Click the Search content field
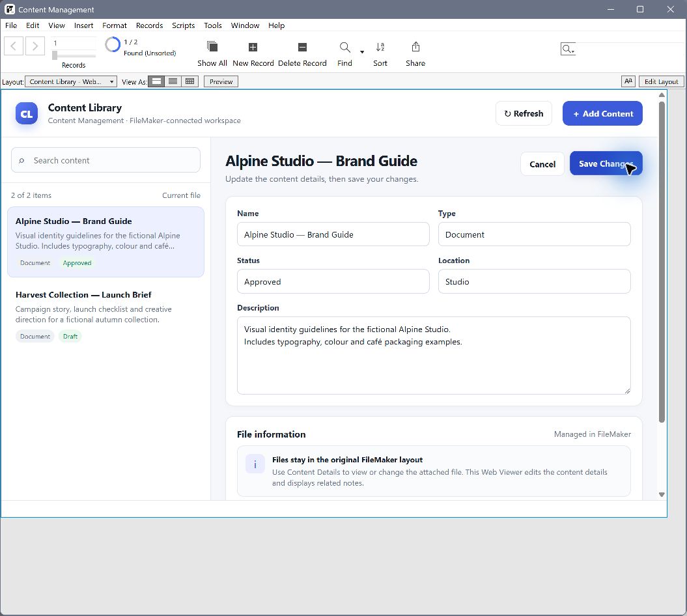687x616 pixels. tap(105, 160)
